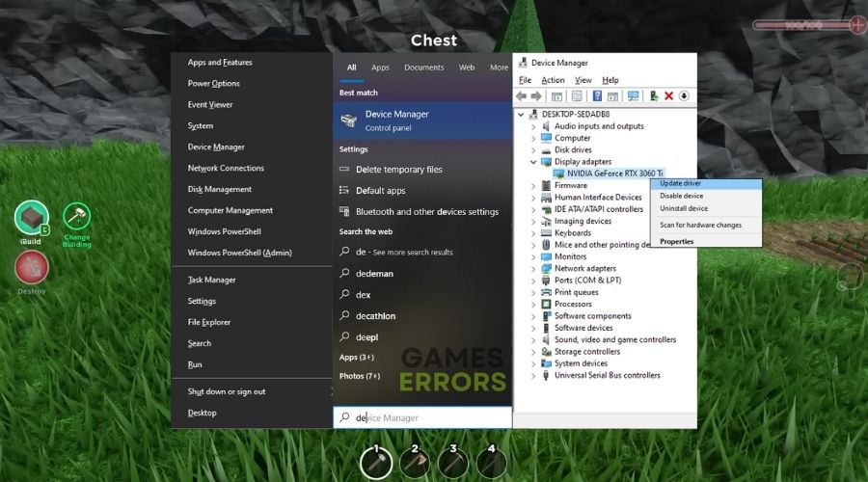The height and width of the screenshot is (482, 868).
Task: Click the game Build button icon
Action: point(32,218)
